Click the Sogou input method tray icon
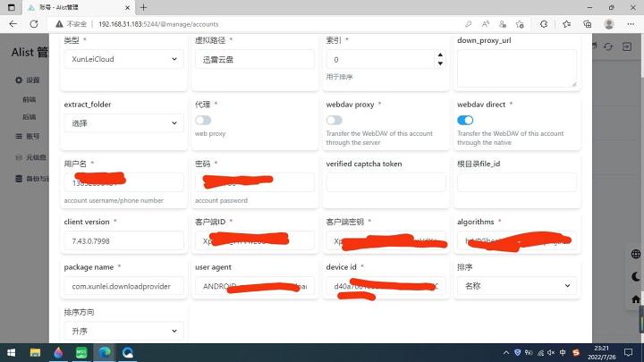Screen dimensions: 644x362 (576, 352)
